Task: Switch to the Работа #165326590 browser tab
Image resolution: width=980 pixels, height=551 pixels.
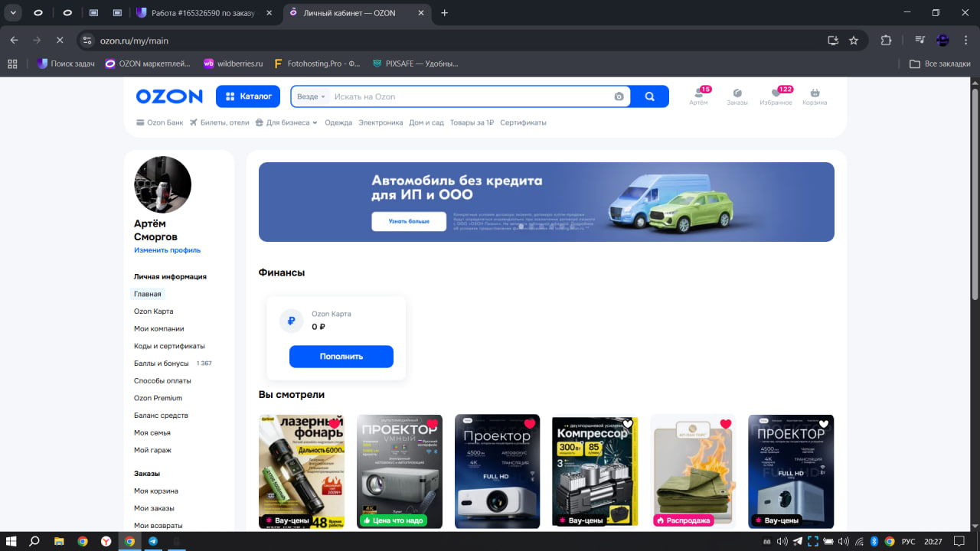Action: coord(204,13)
